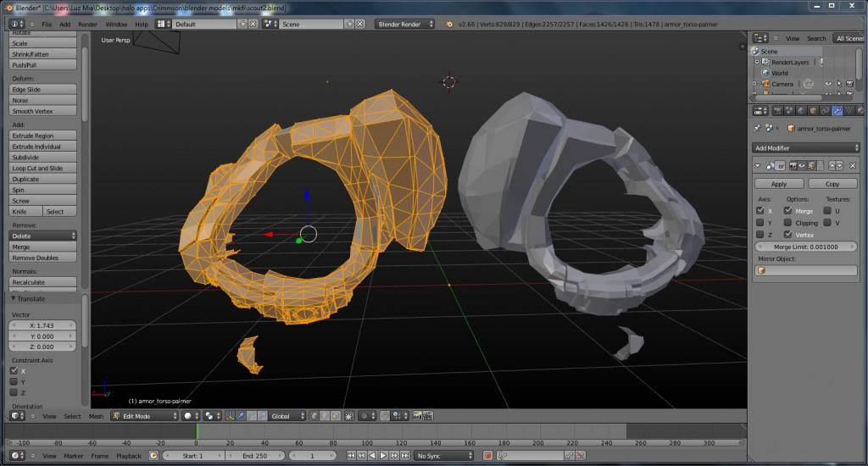Open the Constraints properties tab
Viewport: 868px width, 466px height.
click(826, 111)
